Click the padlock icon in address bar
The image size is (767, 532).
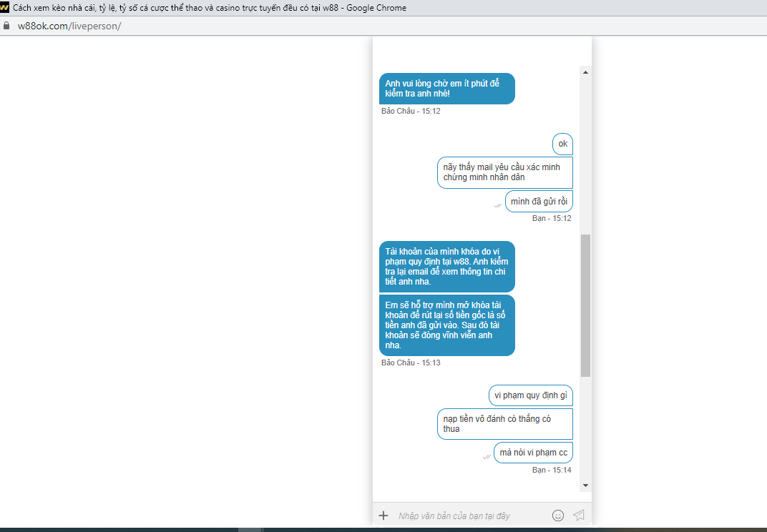(6, 26)
